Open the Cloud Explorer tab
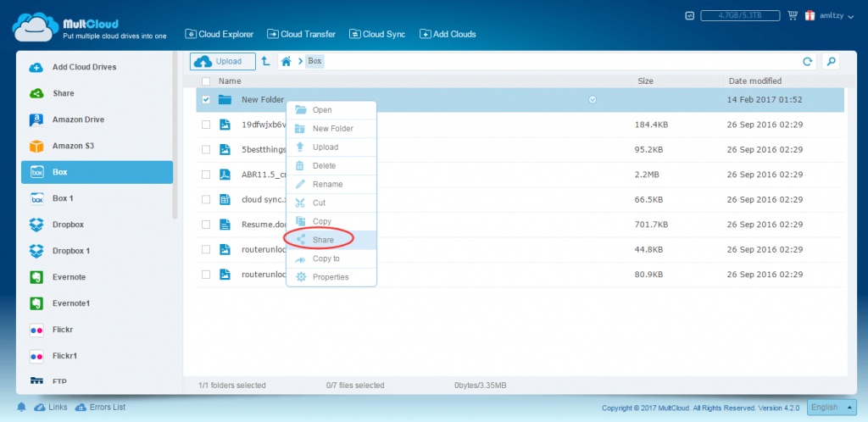 pos(220,34)
